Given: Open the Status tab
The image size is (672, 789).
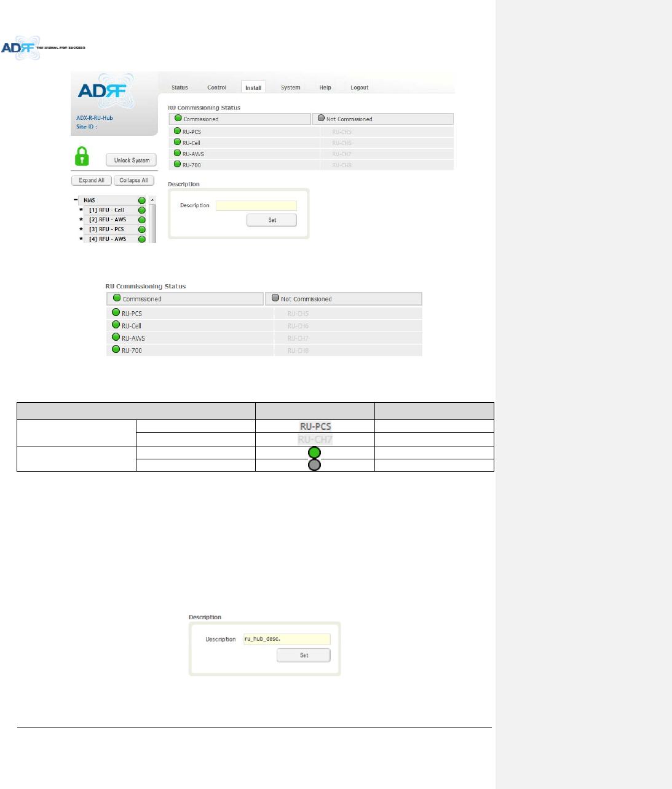Looking at the screenshot, I should tap(180, 87).
